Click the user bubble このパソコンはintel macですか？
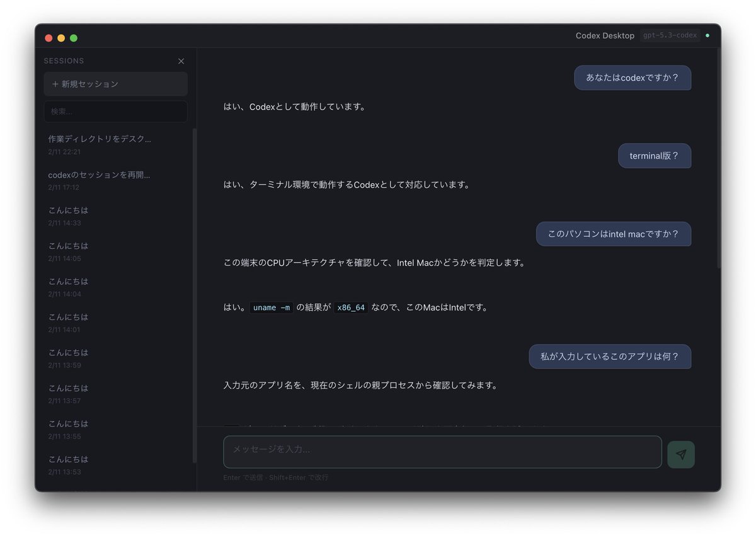 coord(614,234)
